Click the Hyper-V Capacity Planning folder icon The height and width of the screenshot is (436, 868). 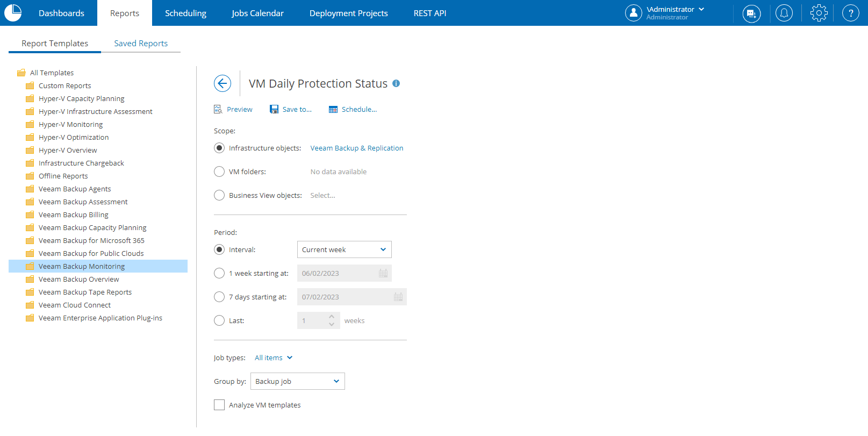[x=30, y=98]
